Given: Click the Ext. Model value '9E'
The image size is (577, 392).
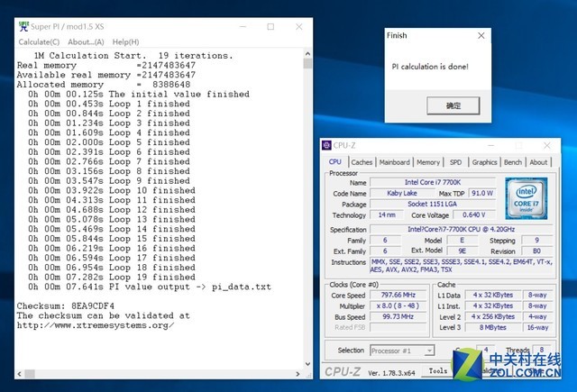Looking at the screenshot, I should pyautogui.click(x=463, y=251).
